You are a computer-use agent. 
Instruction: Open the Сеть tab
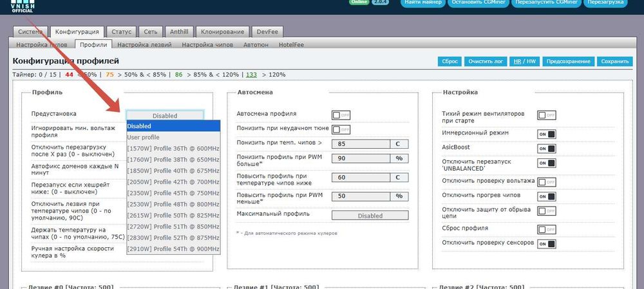pos(151,32)
